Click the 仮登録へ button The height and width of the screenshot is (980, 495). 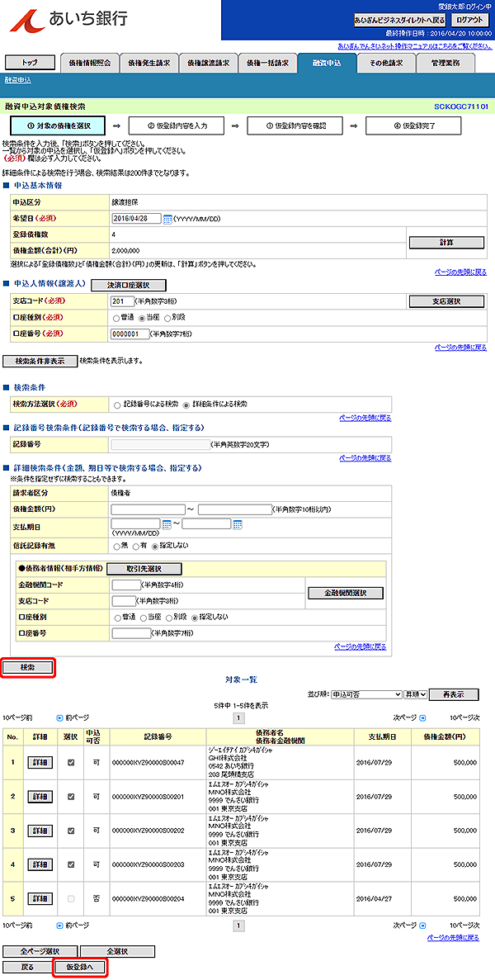tap(78, 967)
